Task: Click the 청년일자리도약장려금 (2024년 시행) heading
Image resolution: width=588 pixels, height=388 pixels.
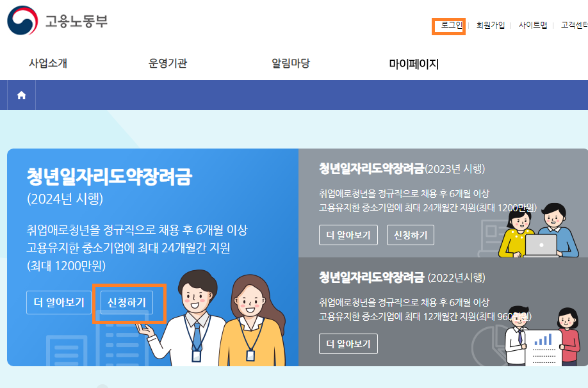Action: (109, 186)
